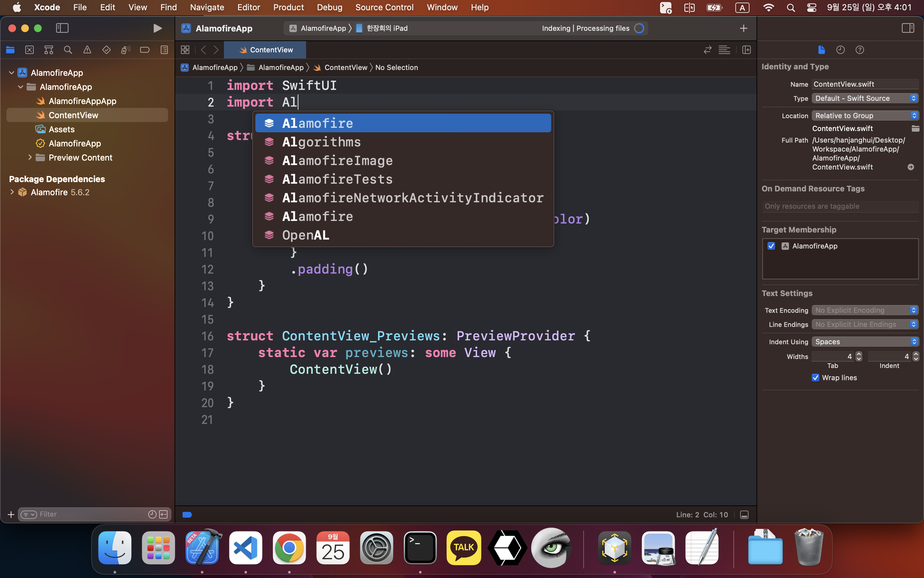
Task: Select the 한장희의 iPad run destination
Action: [x=382, y=28]
